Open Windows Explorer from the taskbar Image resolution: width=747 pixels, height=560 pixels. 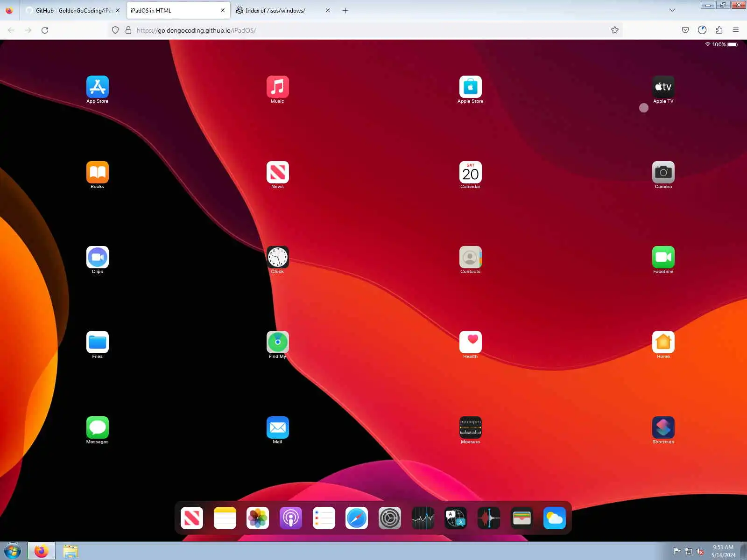[x=70, y=551]
